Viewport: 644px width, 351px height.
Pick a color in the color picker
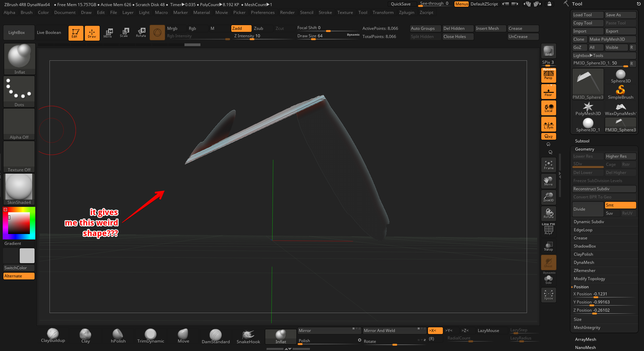pyautogui.click(x=19, y=223)
